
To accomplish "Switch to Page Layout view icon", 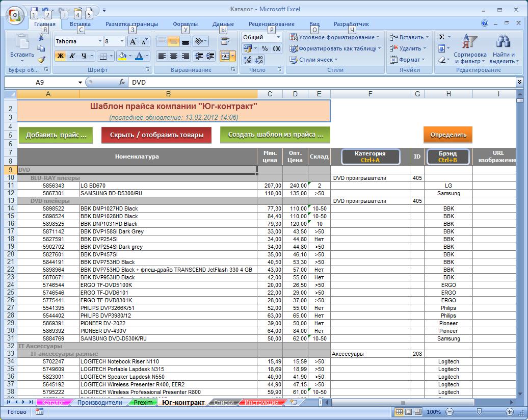I will tap(408, 411).
